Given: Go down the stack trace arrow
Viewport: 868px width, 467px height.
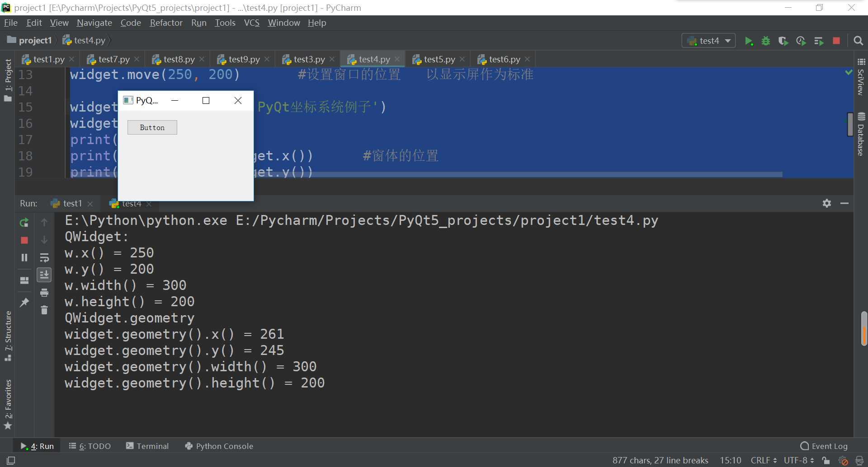Looking at the screenshot, I should 44,240.
